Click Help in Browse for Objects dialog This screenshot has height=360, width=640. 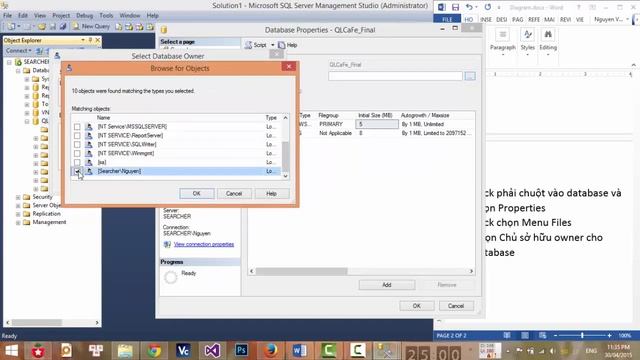tap(271, 193)
